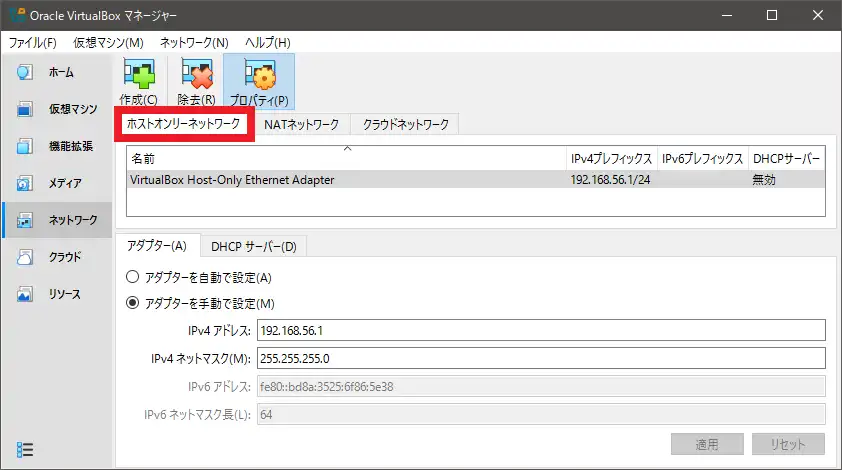Focus the IPv4 address field
The height and width of the screenshot is (470, 842).
tap(541, 330)
